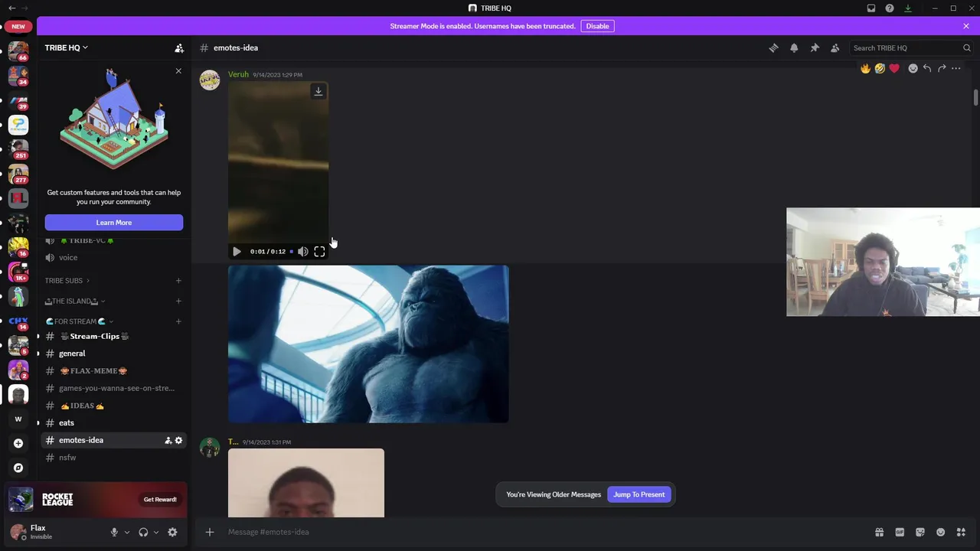The width and height of the screenshot is (980, 551).
Task: Click the message input for #emotes-idea
Action: coord(536,532)
